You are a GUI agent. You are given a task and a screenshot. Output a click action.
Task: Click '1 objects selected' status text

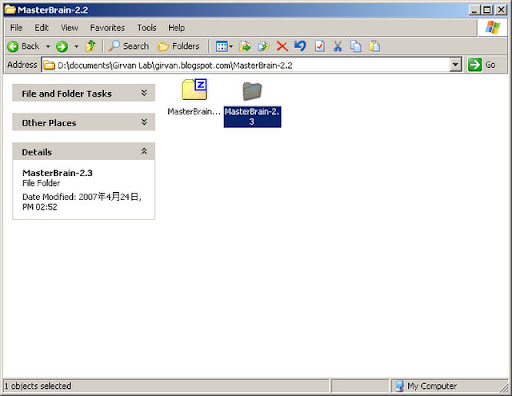tap(38, 386)
